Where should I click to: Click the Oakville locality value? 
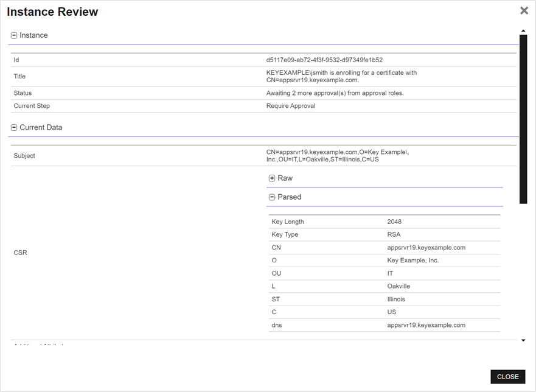click(x=399, y=286)
